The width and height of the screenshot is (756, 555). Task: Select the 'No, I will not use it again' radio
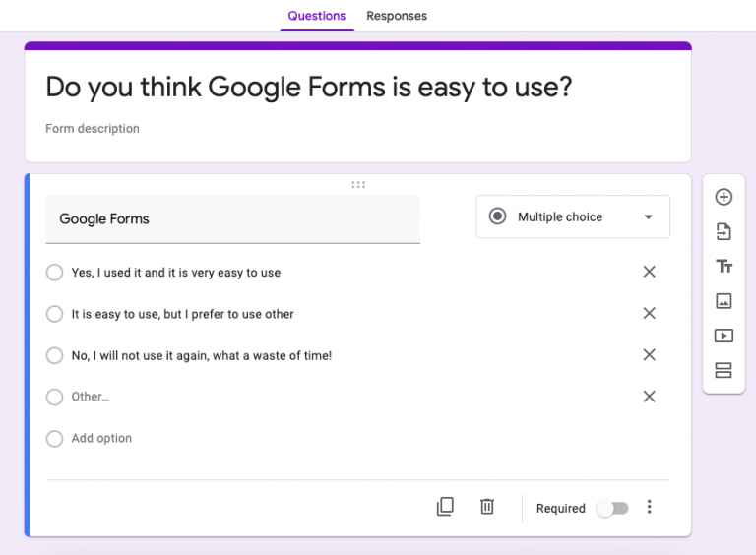54,355
